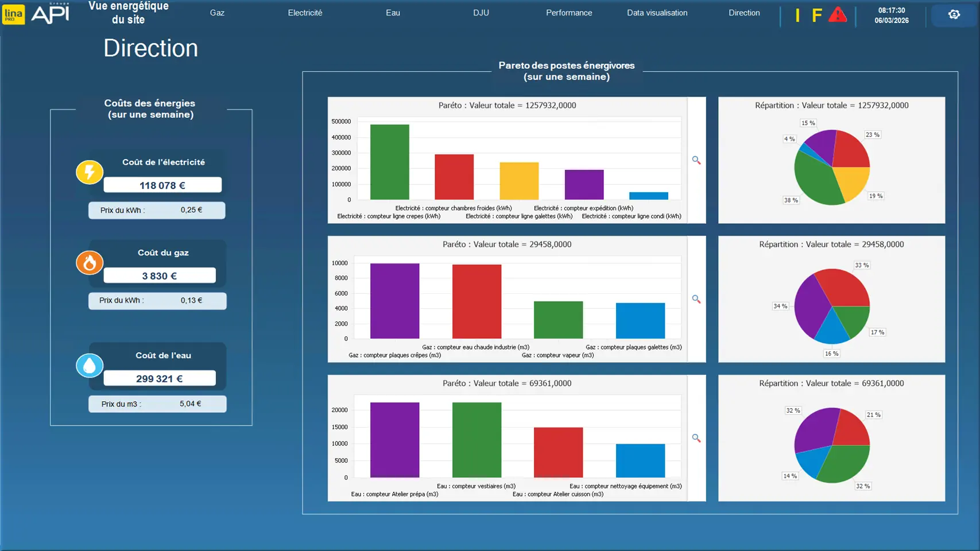This screenshot has width=980, height=551.
Task: Click the yellow lightning bolt electricity icon
Action: [x=90, y=172]
